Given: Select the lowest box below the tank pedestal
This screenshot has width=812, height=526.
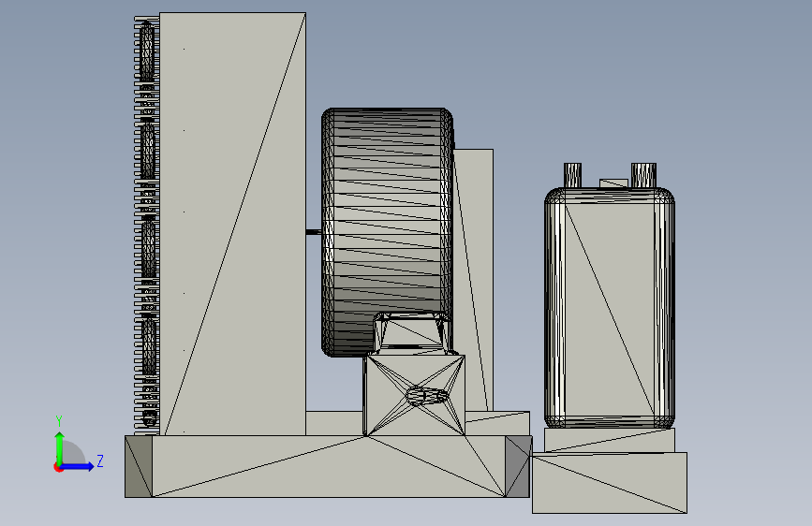Looking at the screenshot, I should tap(610, 483).
